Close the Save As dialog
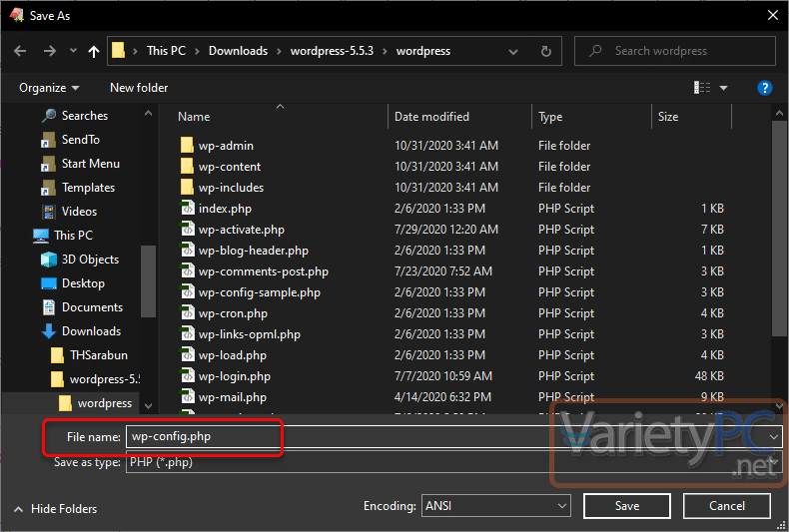789x532 pixels. click(773, 16)
